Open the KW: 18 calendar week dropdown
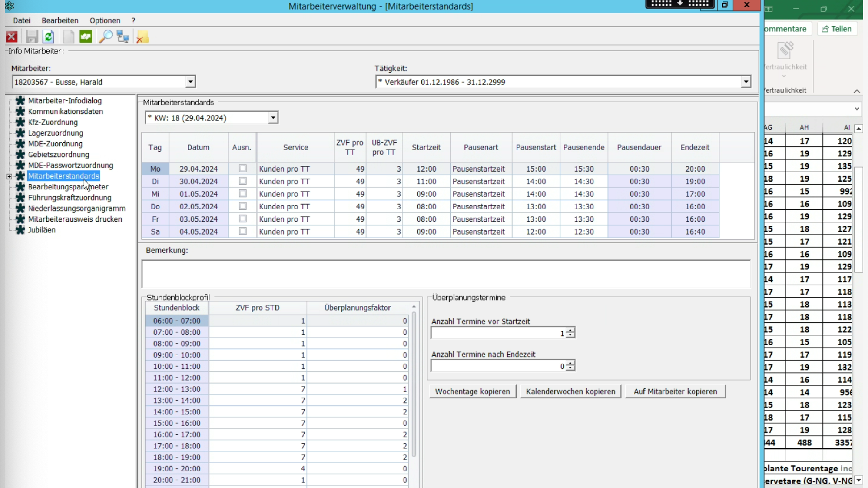The height and width of the screenshot is (488, 868). tap(272, 117)
